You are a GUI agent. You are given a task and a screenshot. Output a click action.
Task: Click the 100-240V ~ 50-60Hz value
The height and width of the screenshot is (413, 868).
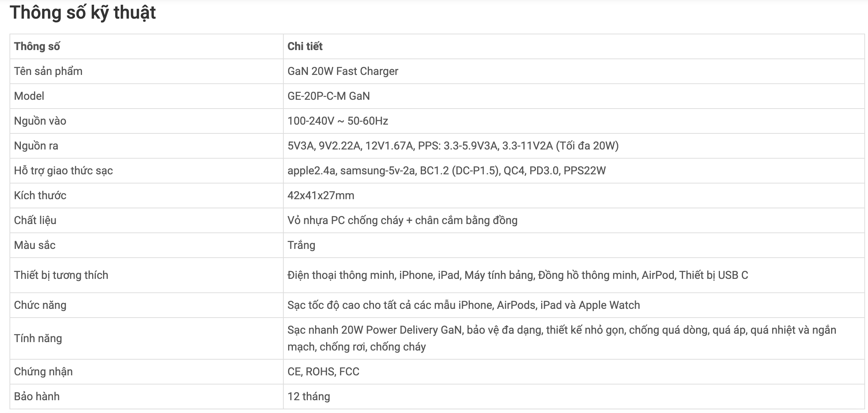(x=338, y=121)
